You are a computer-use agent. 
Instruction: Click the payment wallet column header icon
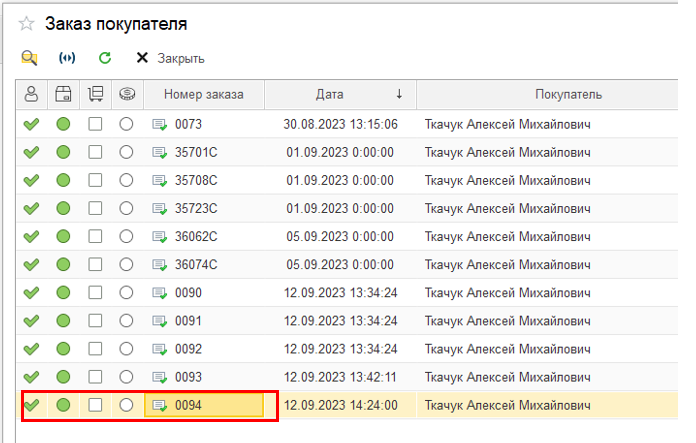(x=63, y=95)
